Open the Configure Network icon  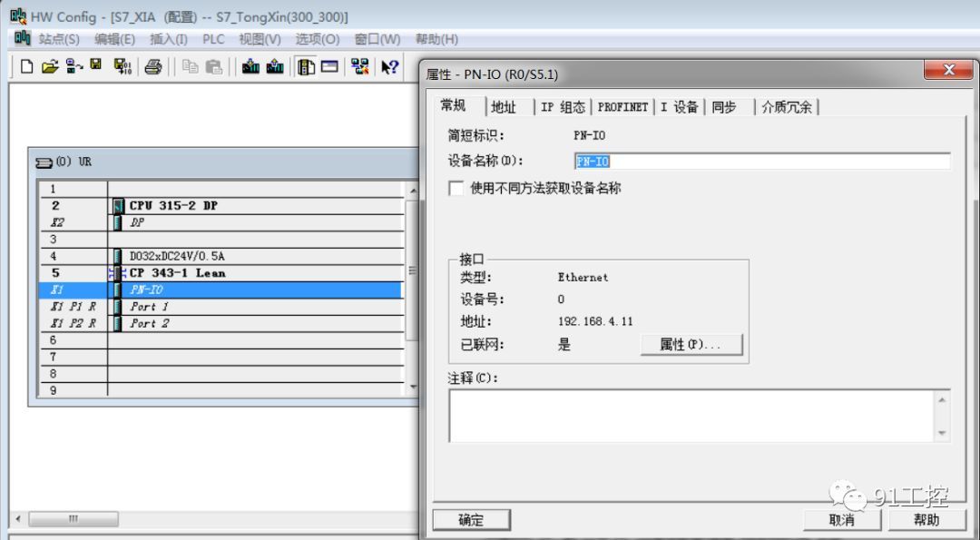(x=359, y=66)
